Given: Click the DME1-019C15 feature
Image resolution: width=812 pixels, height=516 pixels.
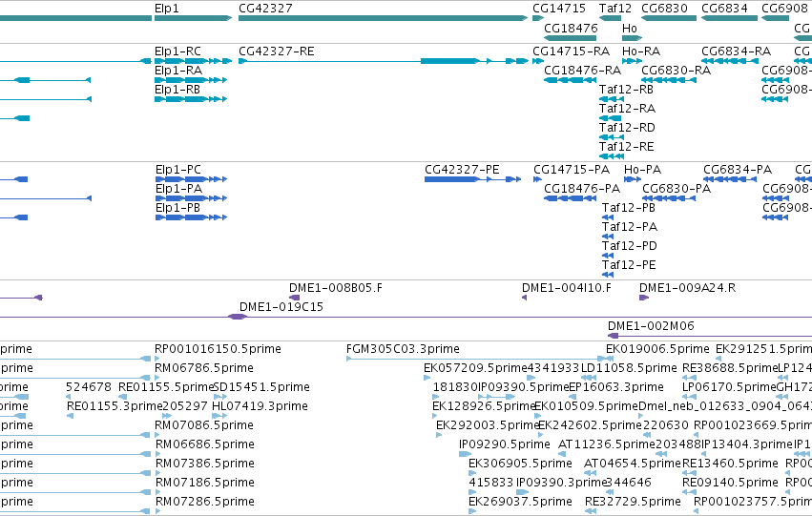Looking at the screenshot, I should pos(238,317).
